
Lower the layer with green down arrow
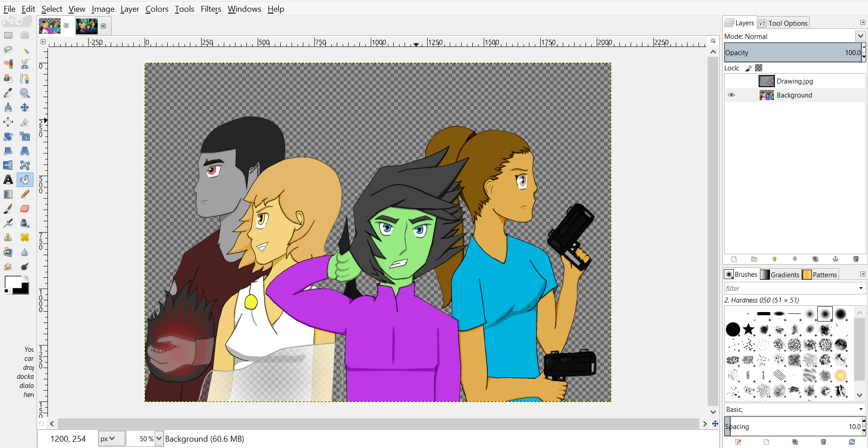click(x=795, y=259)
